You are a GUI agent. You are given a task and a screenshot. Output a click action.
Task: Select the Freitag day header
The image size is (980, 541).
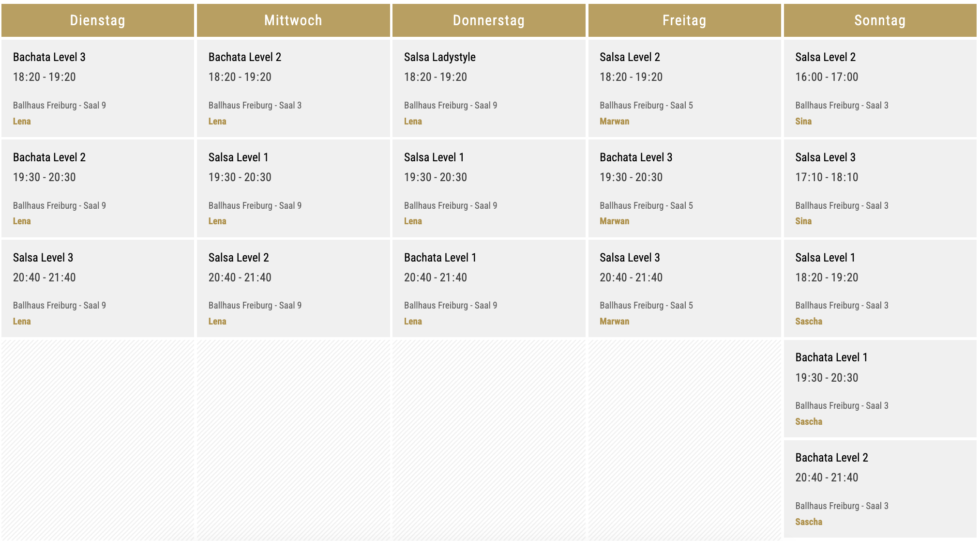(x=684, y=20)
